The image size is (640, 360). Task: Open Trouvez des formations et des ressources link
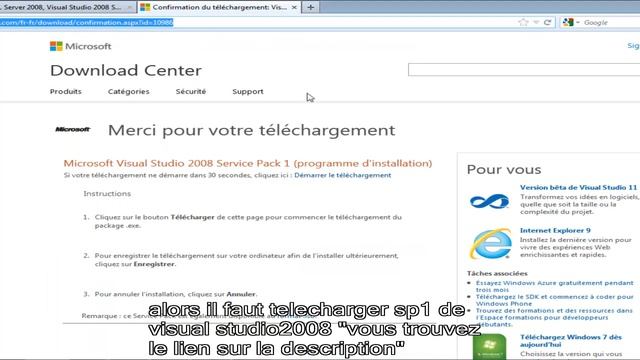pos(554,317)
